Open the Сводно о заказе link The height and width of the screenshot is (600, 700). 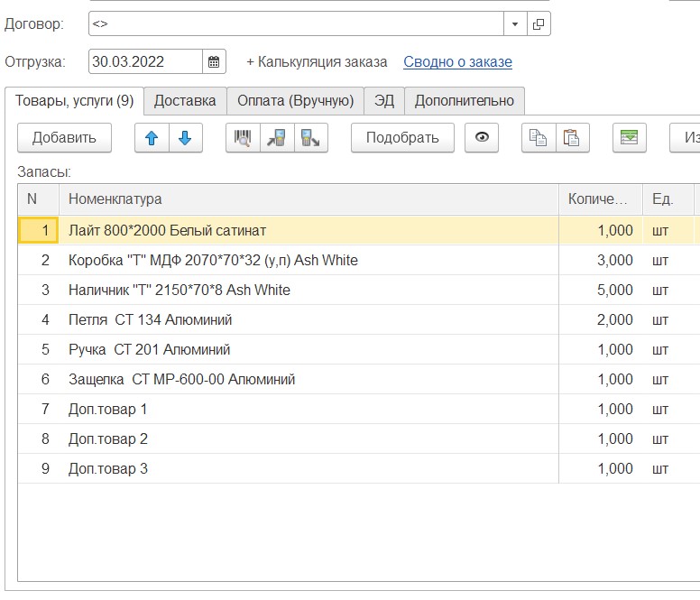tap(457, 62)
